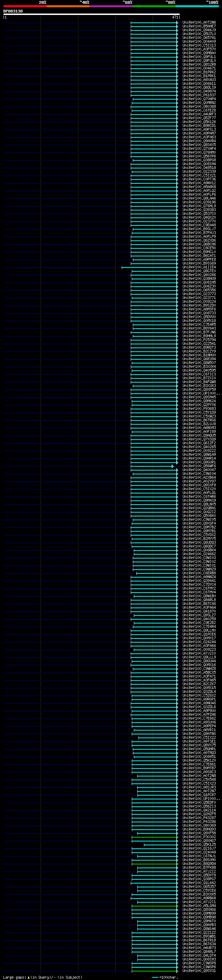The width and height of the screenshot is (222, 980).
Task: Select hit UniRef100_A4URF3
Action: (199, 114)
